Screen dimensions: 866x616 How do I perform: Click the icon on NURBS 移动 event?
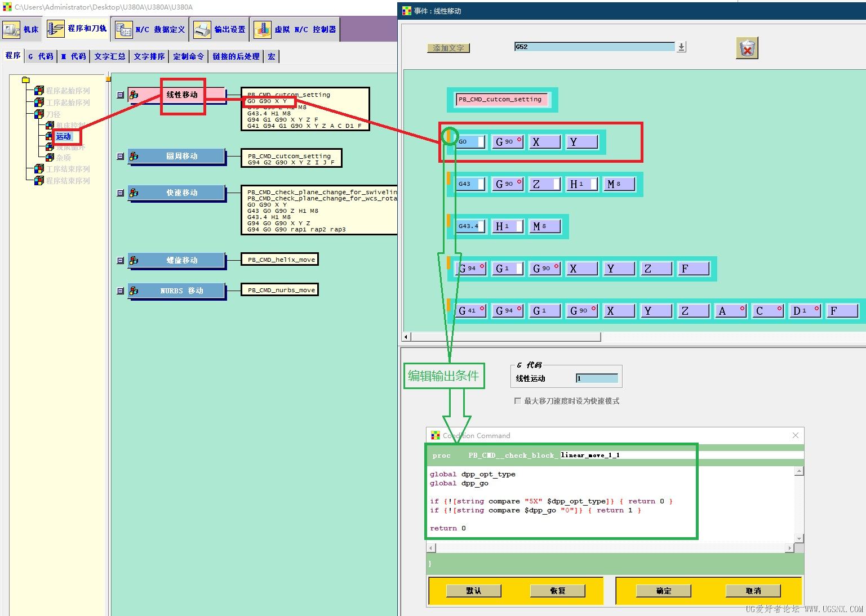coord(134,291)
